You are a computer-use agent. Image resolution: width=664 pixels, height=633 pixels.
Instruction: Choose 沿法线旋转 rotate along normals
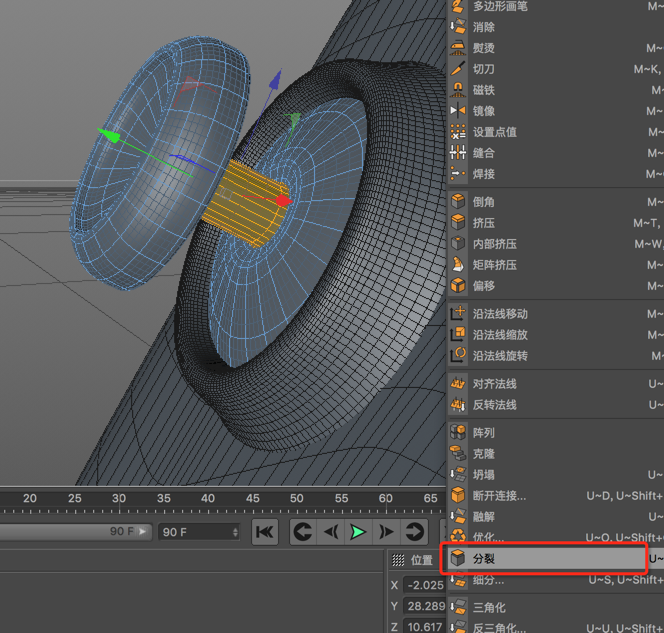coord(556,356)
